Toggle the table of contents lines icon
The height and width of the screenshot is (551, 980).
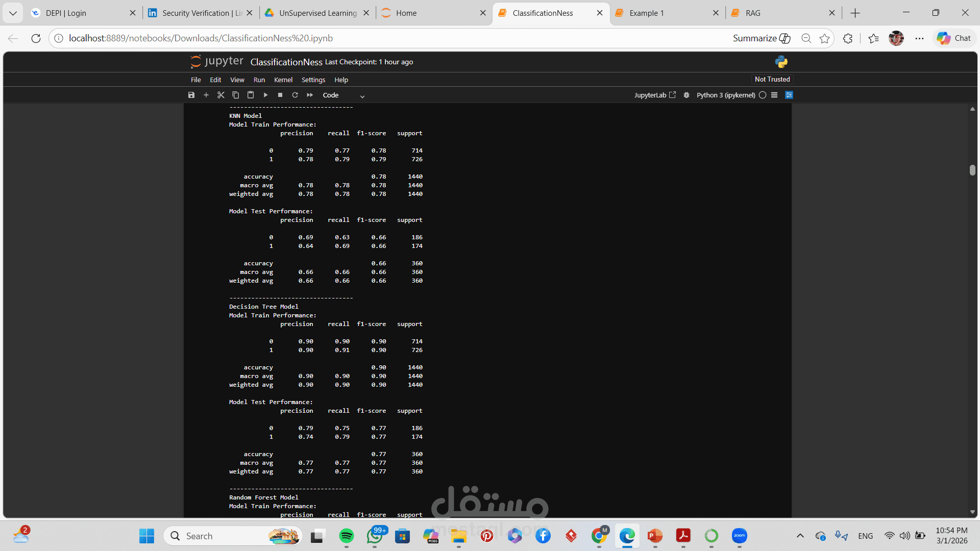click(774, 95)
